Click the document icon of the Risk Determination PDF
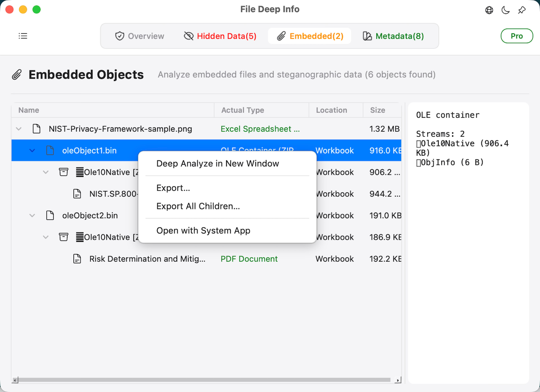Viewport: 540px width, 392px height. click(x=77, y=259)
